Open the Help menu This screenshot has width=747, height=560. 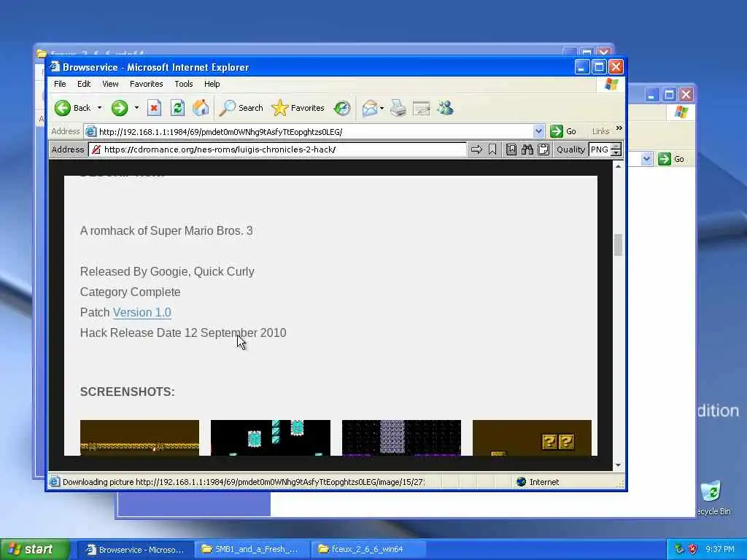(x=212, y=84)
